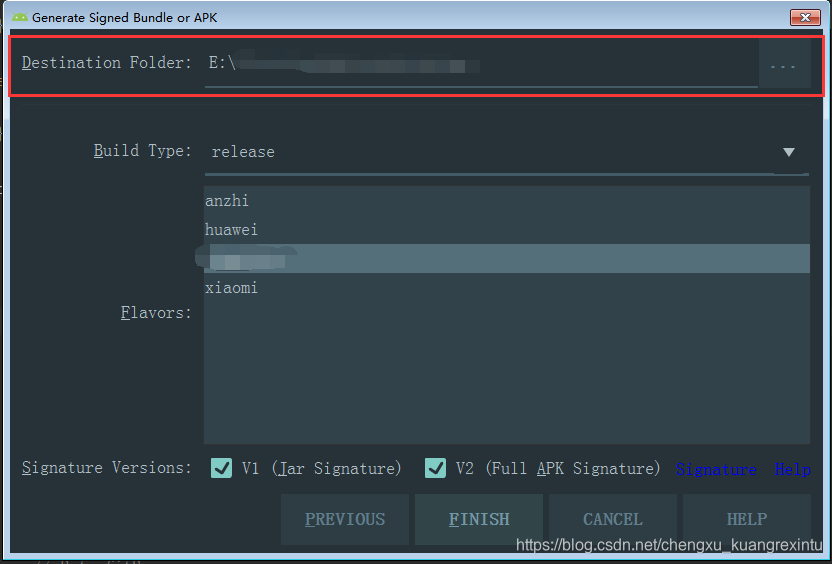Select the xiaomi flavor
The height and width of the screenshot is (564, 832).
pos(507,288)
